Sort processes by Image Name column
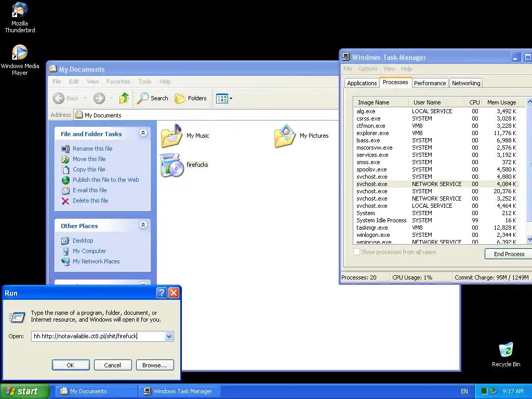This screenshot has width=532, height=399. pyautogui.click(x=381, y=102)
